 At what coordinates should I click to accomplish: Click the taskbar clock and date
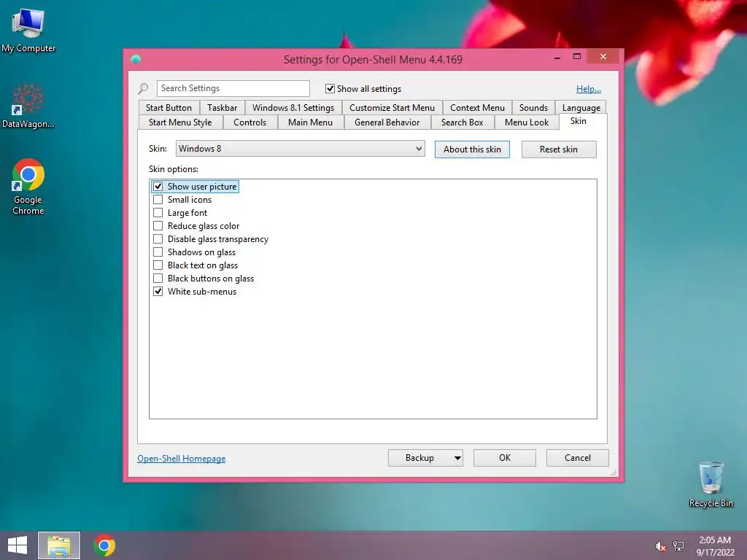coord(715,546)
